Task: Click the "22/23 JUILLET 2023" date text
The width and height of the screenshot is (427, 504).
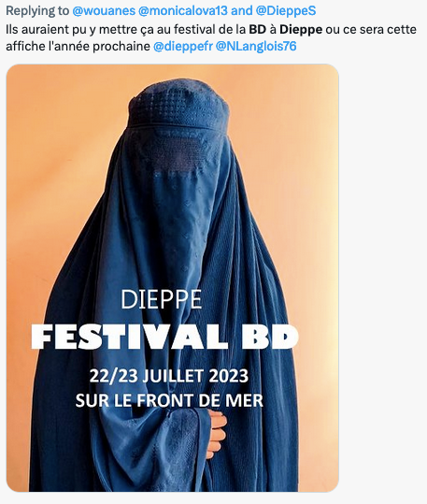Action: click(169, 376)
